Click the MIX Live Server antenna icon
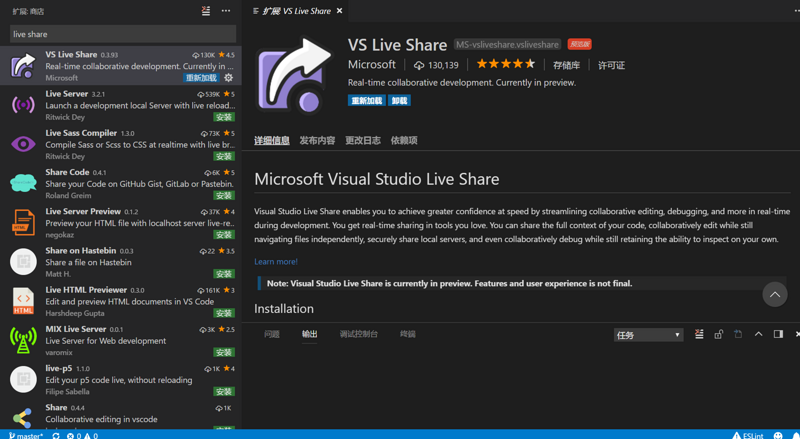This screenshot has width=800, height=439. (x=23, y=340)
